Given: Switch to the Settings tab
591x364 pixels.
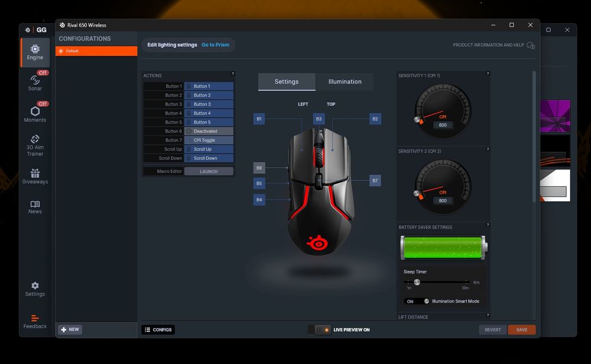Looking at the screenshot, I should click(287, 82).
